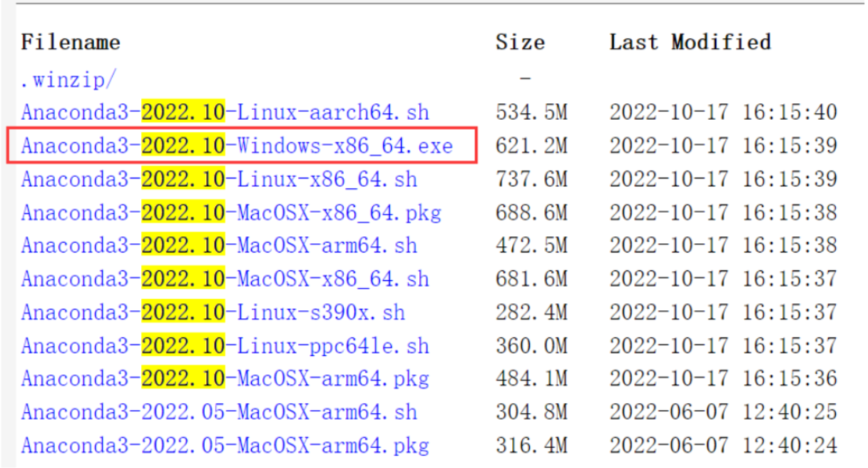Download Anaconda3-2022.10-MacOSX-x86_64.pkg
The height and width of the screenshot is (468, 868).
[x=231, y=213]
